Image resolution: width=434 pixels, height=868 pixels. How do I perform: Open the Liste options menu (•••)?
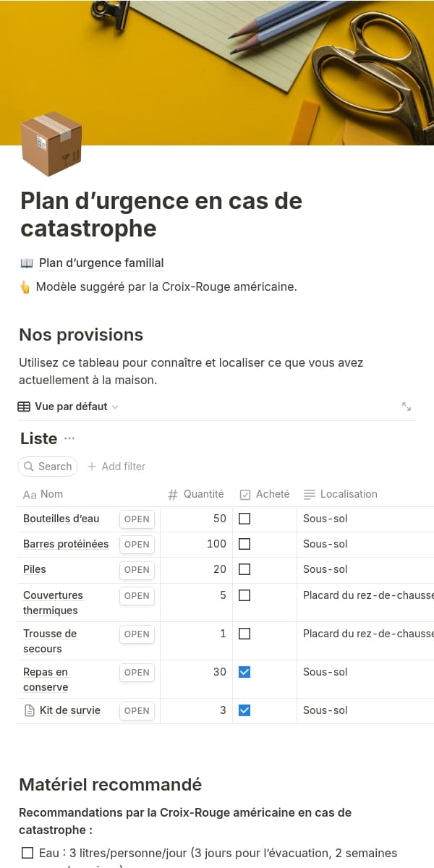click(70, 438)
